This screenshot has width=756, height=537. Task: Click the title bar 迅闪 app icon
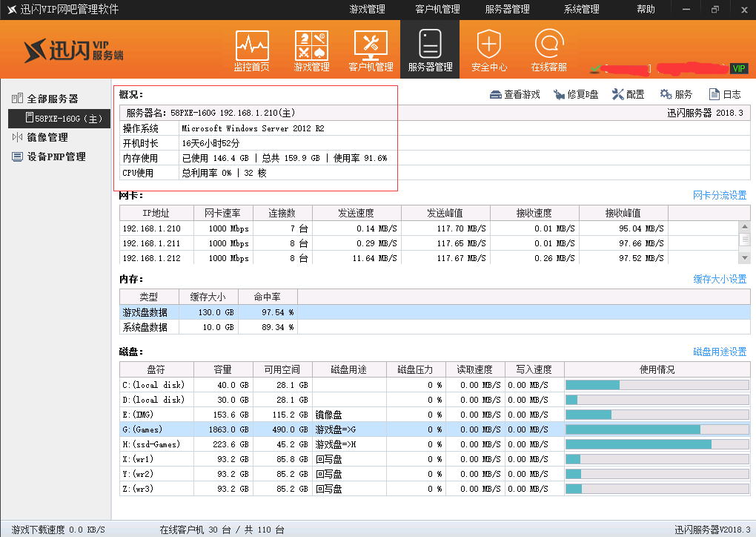[x=12, y=10]
